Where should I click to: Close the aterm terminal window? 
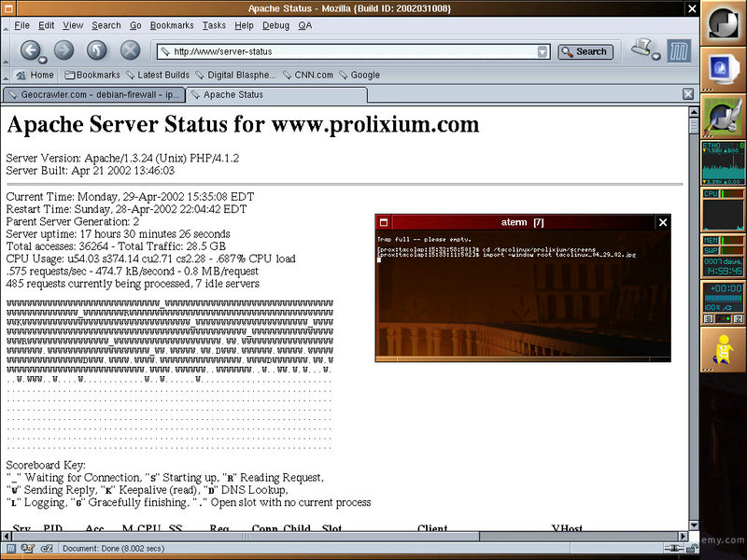pyautogui.click(x=663, y=222)
